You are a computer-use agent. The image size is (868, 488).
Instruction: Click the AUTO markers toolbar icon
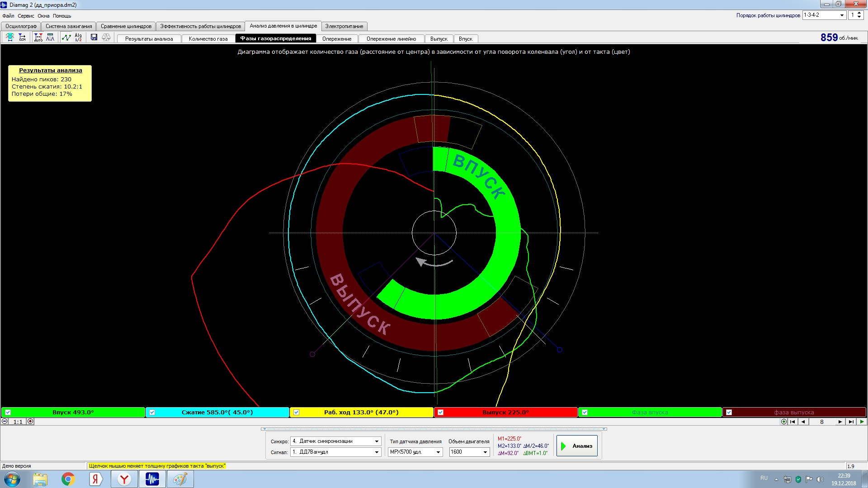(38, 38)
